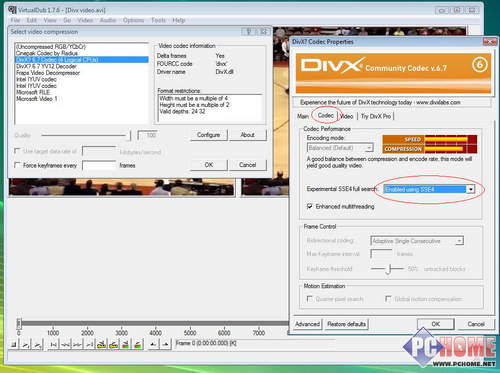Screen dimensions: 500x373
Task: Select Fraps Video Decompressor
Action: tap(82, 73)
